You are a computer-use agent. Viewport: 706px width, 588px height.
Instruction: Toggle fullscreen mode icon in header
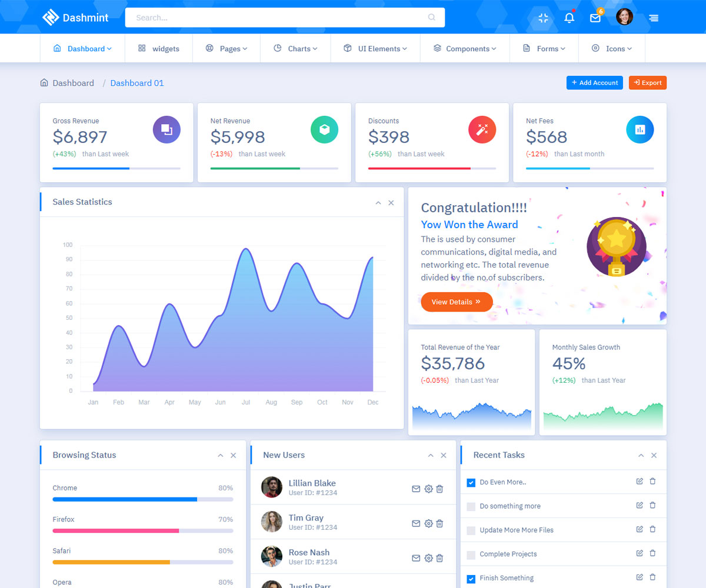[x=543, y=18]
